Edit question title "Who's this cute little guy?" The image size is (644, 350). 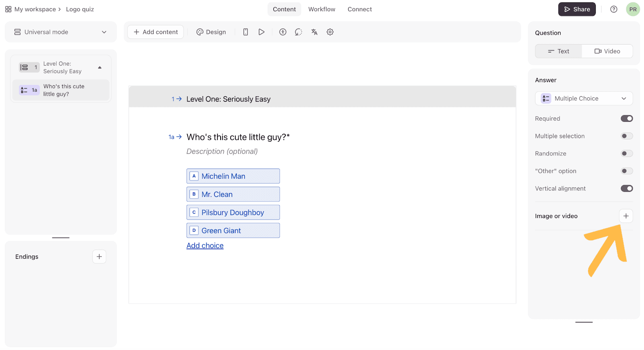[x=238, y=137]
